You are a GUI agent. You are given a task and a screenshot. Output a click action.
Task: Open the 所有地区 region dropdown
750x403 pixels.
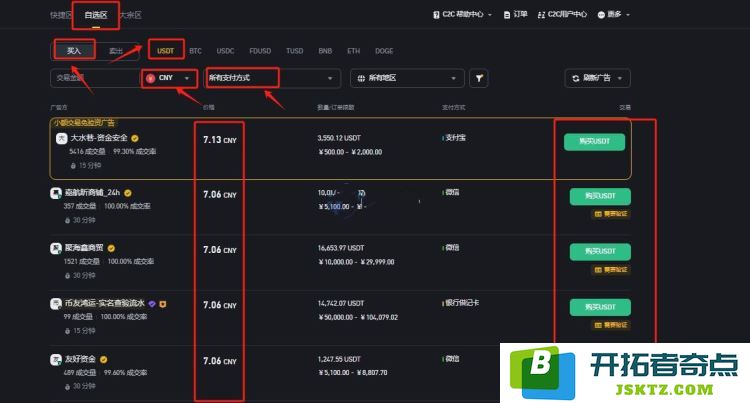click(x=407, y=78)
